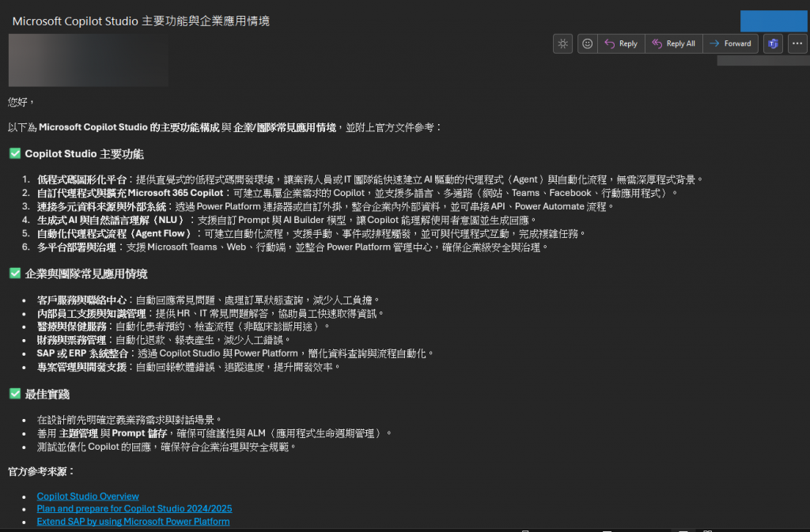Click Reply All button

click(674, 43)
